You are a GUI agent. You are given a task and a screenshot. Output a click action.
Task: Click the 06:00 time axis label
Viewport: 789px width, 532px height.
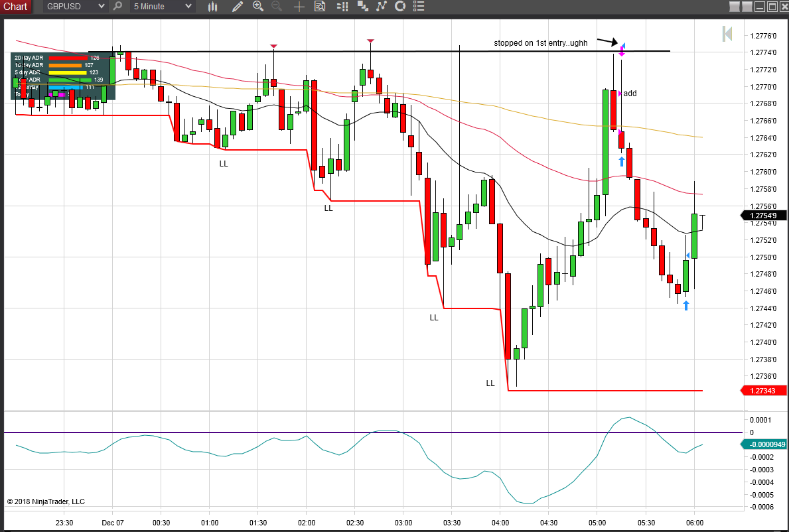click(x=694, y=523)
